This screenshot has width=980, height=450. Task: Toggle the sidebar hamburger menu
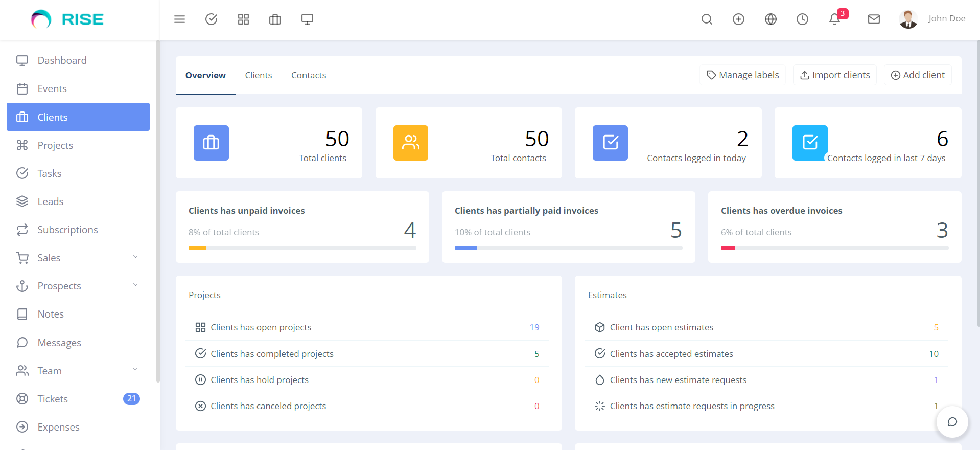point(179,19)
